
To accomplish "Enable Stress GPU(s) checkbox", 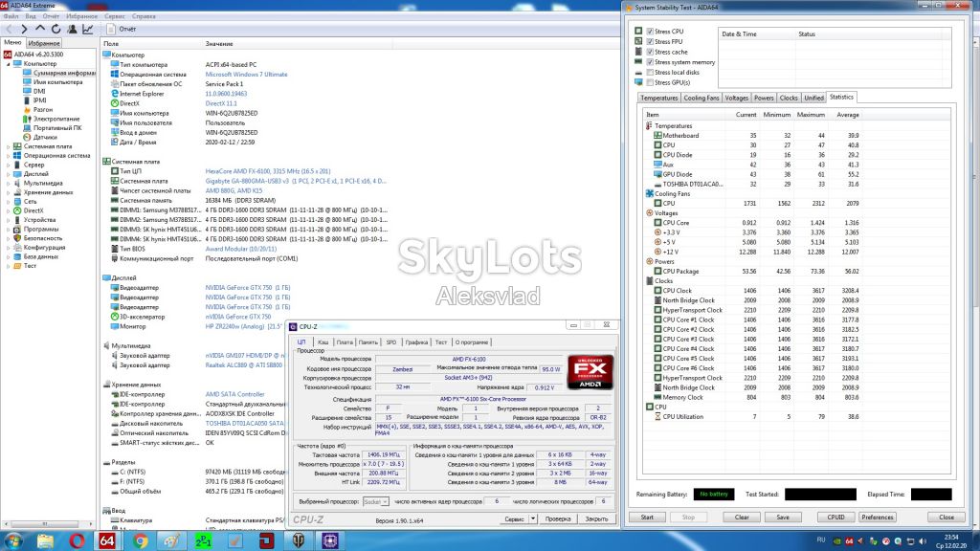I will pyautogui.click(x=650, y=82).
